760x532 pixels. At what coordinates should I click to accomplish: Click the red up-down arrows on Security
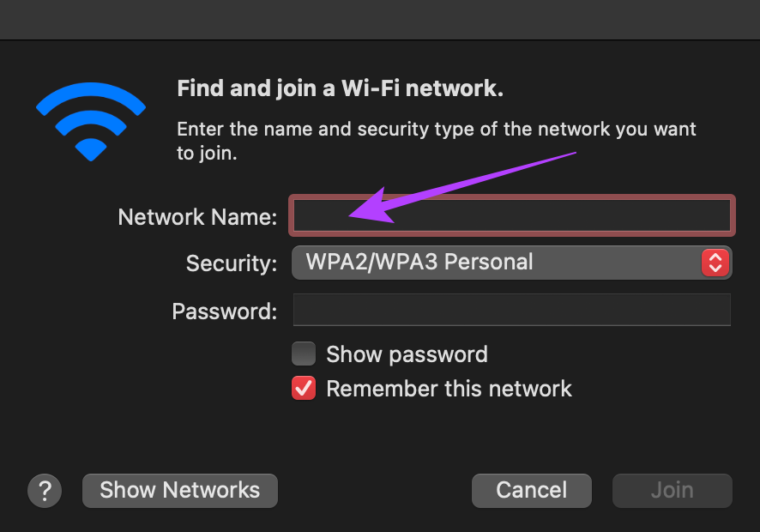pyautogui.click(x=715, y=263)
